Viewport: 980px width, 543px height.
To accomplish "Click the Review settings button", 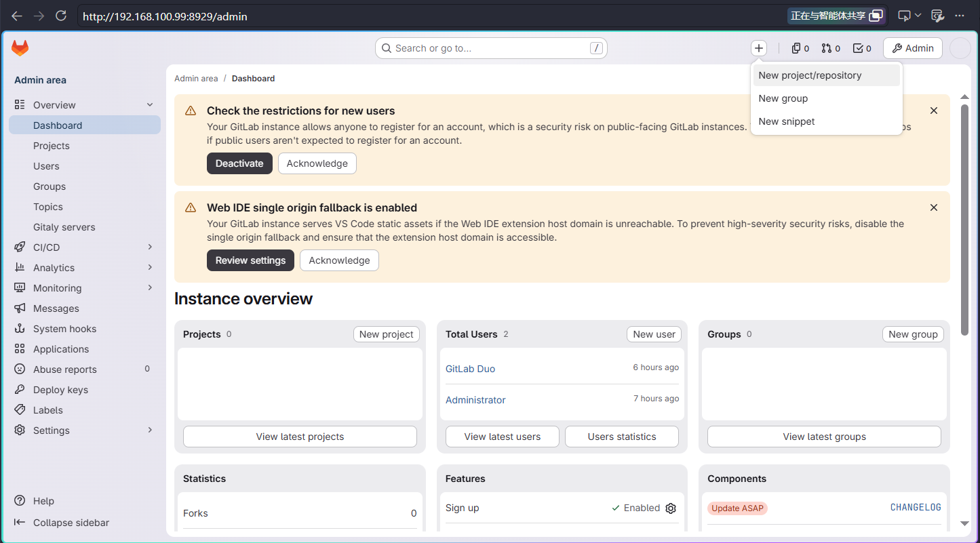I will [250, 260].
